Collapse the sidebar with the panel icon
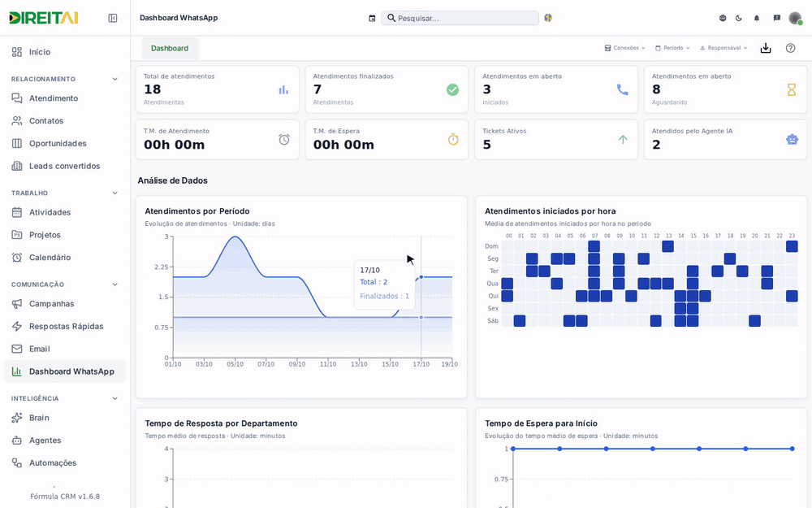This screenshot has height=508, width=812. [112, 18]
